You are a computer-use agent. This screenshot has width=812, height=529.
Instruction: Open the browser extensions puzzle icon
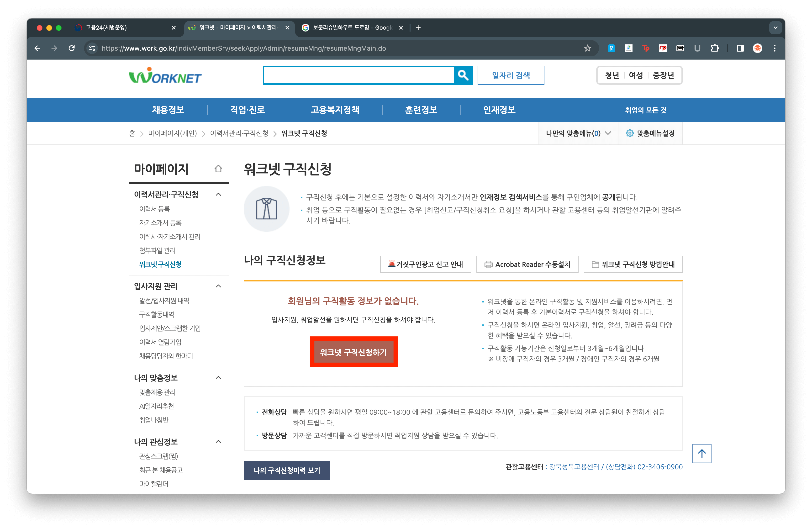tap(714, 48)
